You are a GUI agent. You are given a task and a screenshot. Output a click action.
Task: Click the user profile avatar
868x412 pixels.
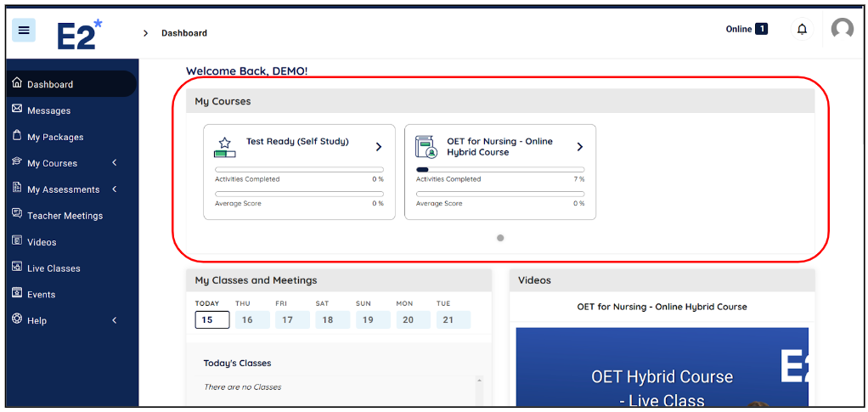click(x=842, y=30)
